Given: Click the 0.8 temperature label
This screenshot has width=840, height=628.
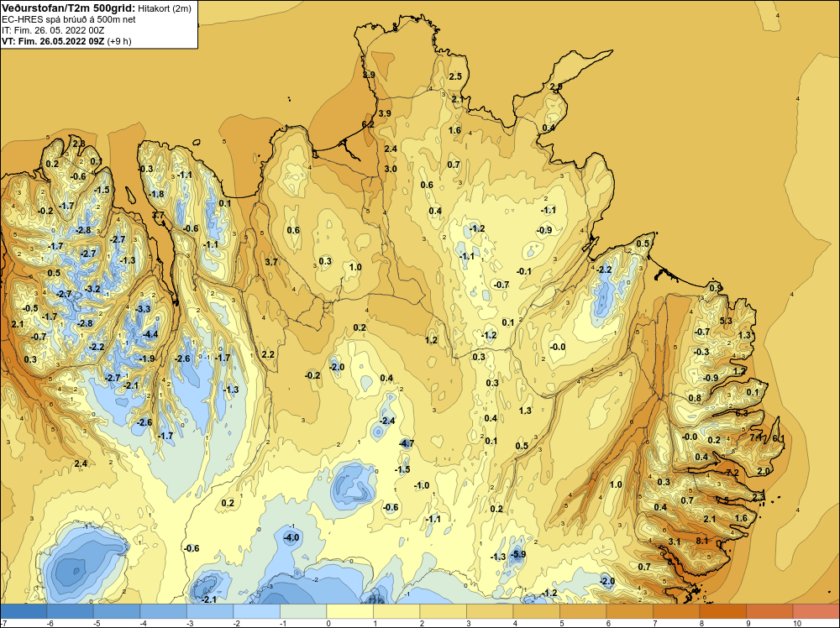Looking at the screenshot, I should (695, 398).
